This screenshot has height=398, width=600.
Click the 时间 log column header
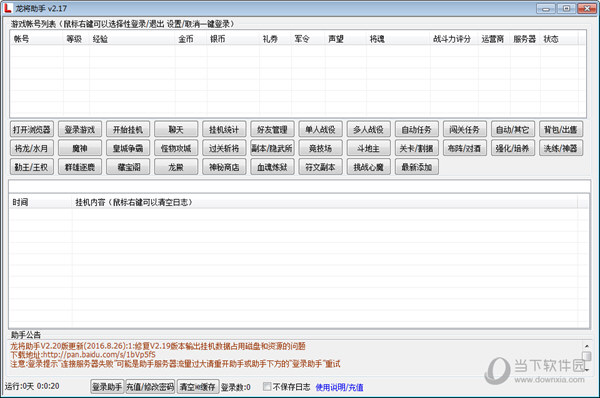[x=41, y=202]
